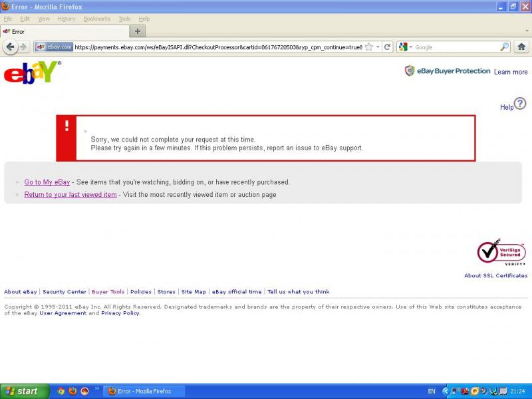Click the red error exclamation icon
Screen dimensions: 532x399
click(x=66, y=126)
